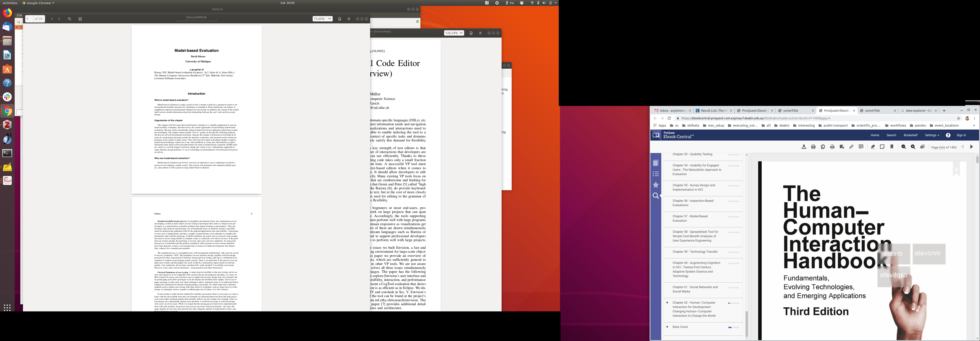Screen dimensions: 980x341
Task: Download the book in Ebook Central toolbar
Action: (x=803, y=147)
